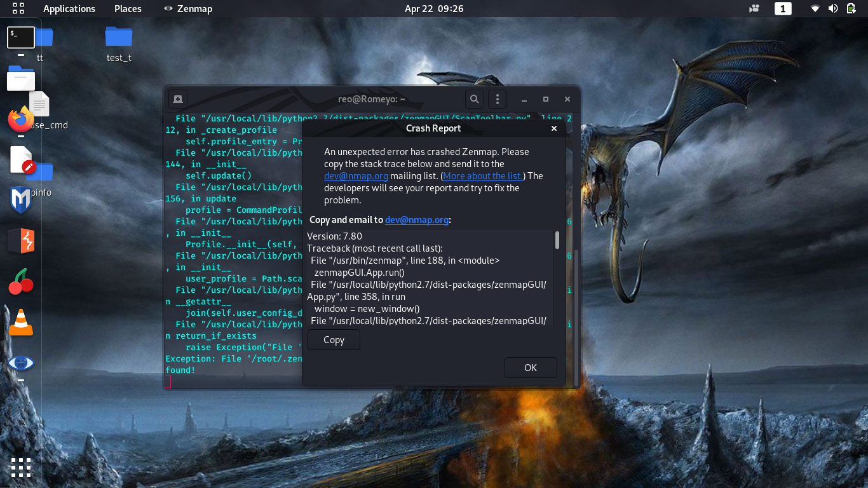The image size is (868, 488).
Task: Click the 'found!' line in the terminal
Action: click(180, 370)
